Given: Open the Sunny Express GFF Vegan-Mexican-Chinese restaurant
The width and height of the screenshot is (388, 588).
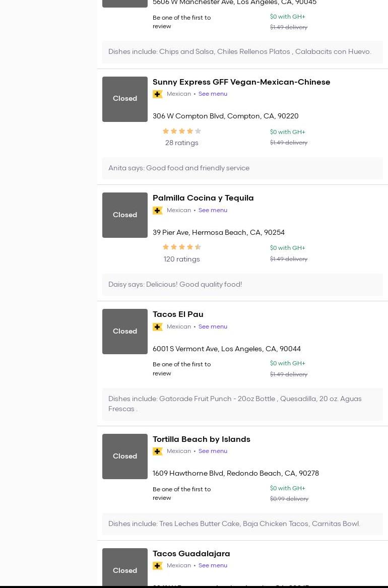Looking at the screenshot, I should [241, 82].
